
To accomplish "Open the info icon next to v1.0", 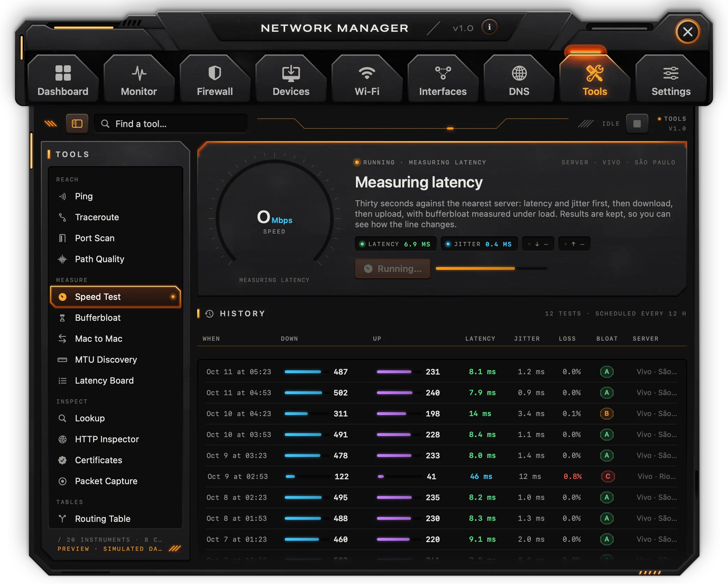I will coord(489,27).
